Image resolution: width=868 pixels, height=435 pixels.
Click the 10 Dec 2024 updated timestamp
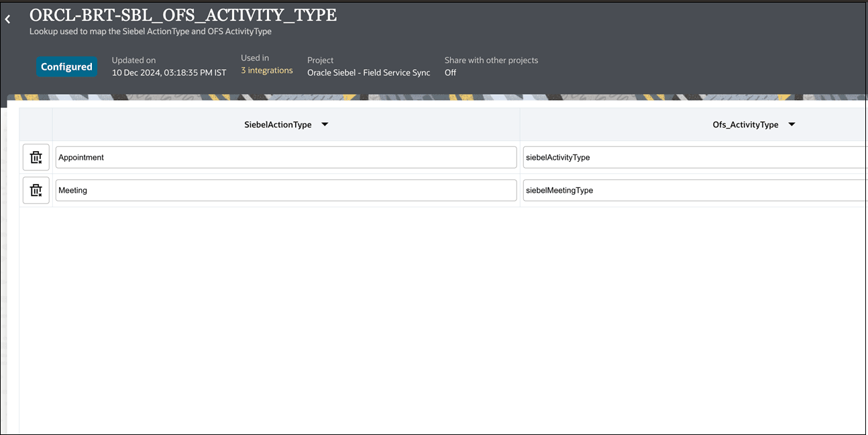169,72
